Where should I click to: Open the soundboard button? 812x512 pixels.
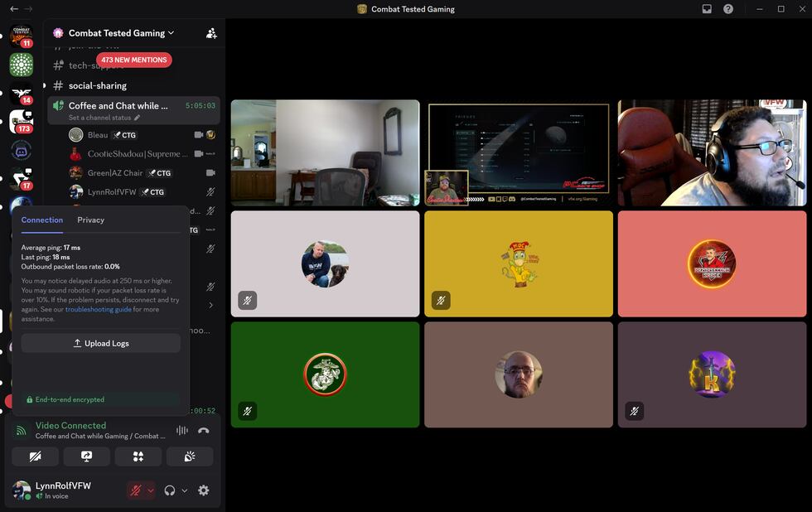[x=190, y=456]
